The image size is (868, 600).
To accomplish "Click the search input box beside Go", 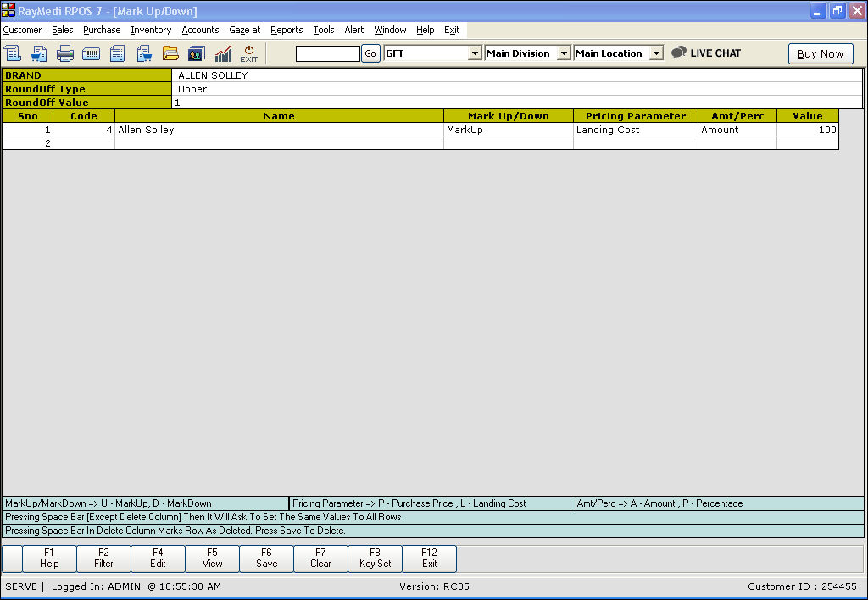I will pyautogui.click(x=328, y=53).
